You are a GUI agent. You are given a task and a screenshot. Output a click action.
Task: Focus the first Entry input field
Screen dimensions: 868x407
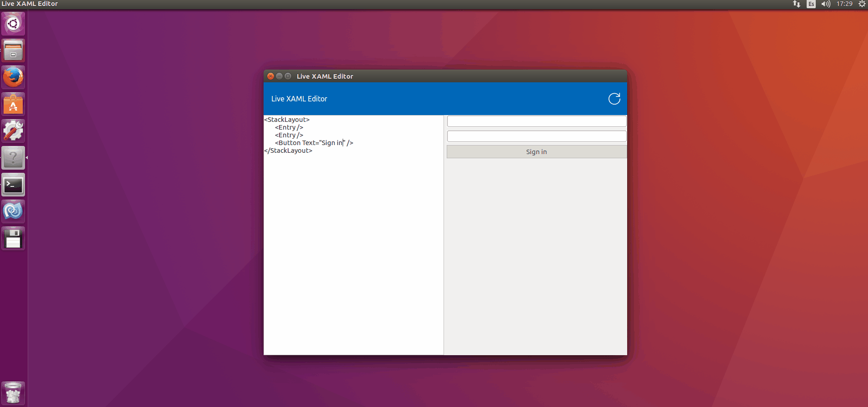pyautogui.click(x=537, y=121)
